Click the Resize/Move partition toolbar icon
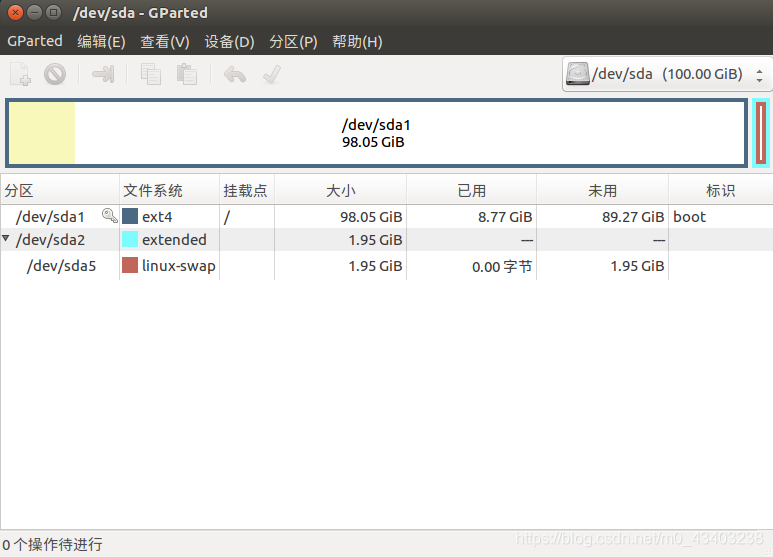 (103, 74)
